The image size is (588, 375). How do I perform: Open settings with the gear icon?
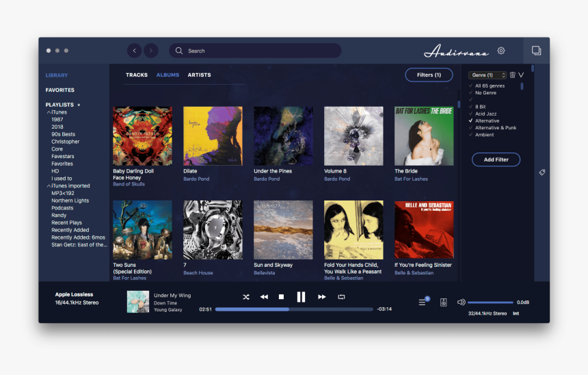click(501, 51)
